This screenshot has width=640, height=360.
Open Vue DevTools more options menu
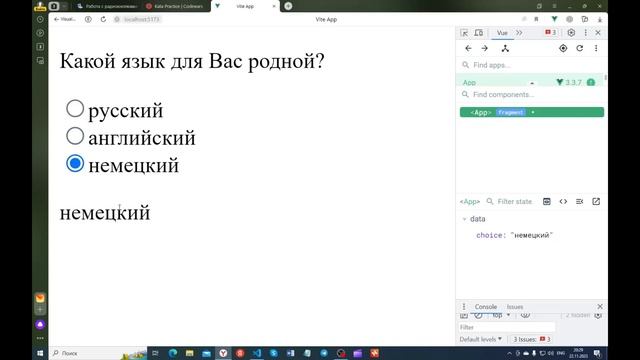click(596, 48)
